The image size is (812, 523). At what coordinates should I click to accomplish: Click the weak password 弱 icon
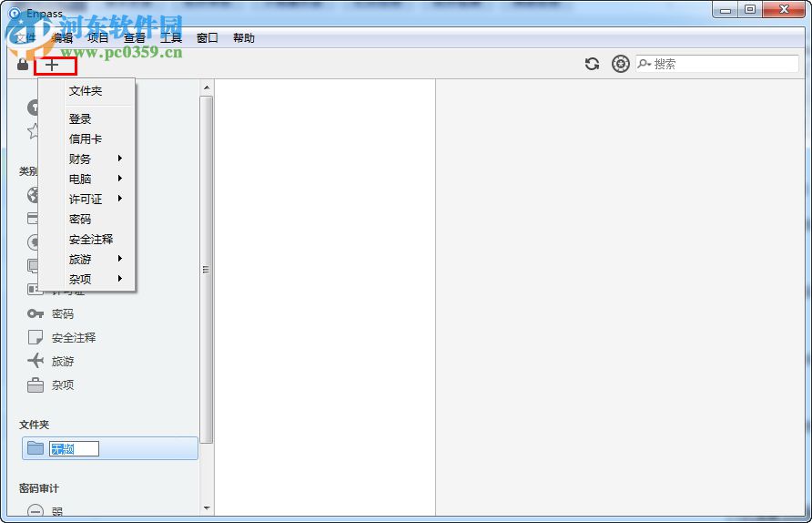click(x=36, y=511)
